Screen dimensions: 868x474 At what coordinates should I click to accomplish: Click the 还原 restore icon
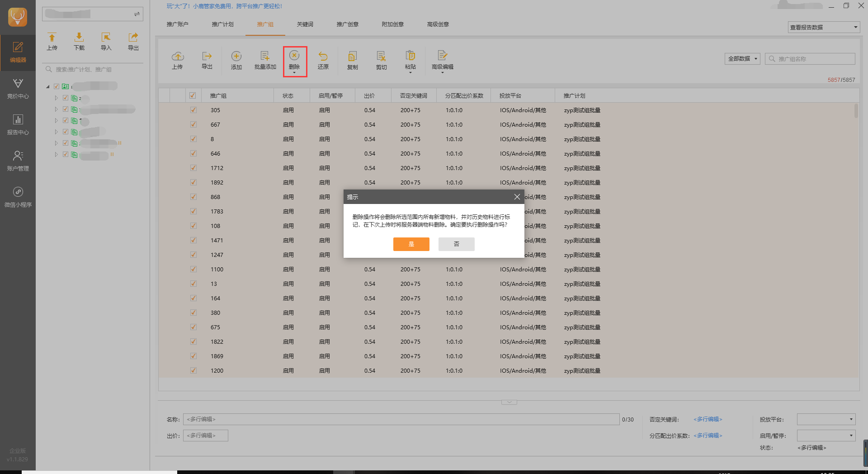323,56
